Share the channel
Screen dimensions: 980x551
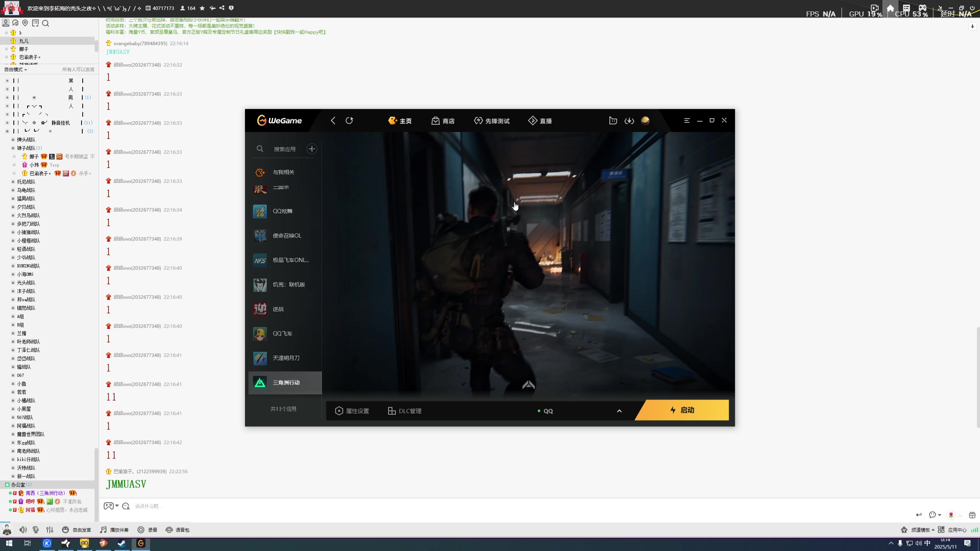click(x=222, y=8)
